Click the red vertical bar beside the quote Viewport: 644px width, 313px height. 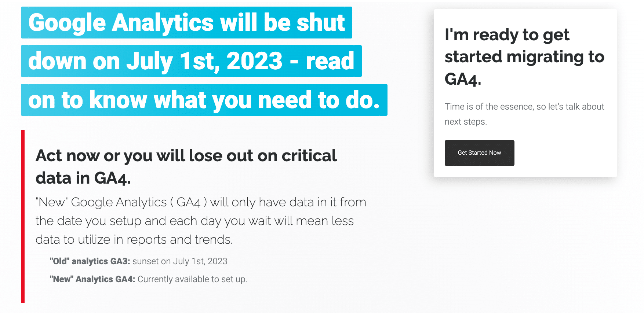23,216
